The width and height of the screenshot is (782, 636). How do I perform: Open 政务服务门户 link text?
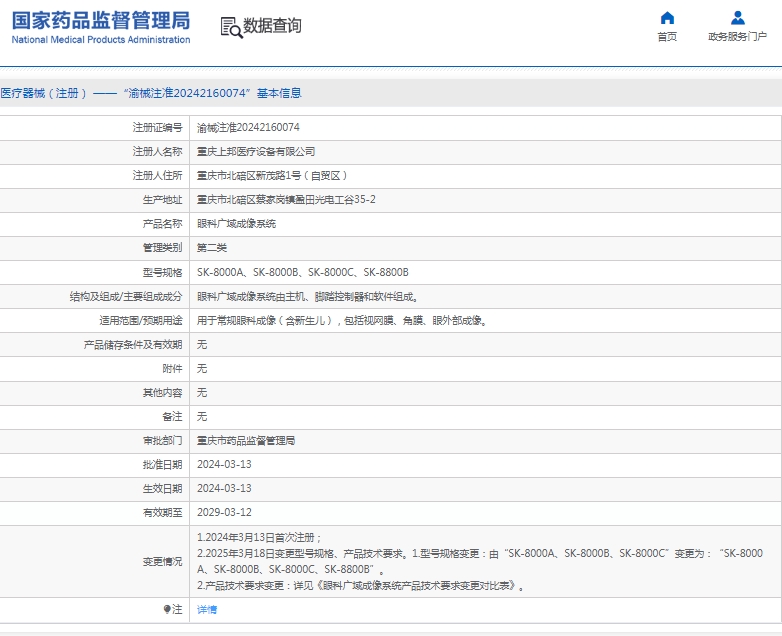(x=738, y=36)
